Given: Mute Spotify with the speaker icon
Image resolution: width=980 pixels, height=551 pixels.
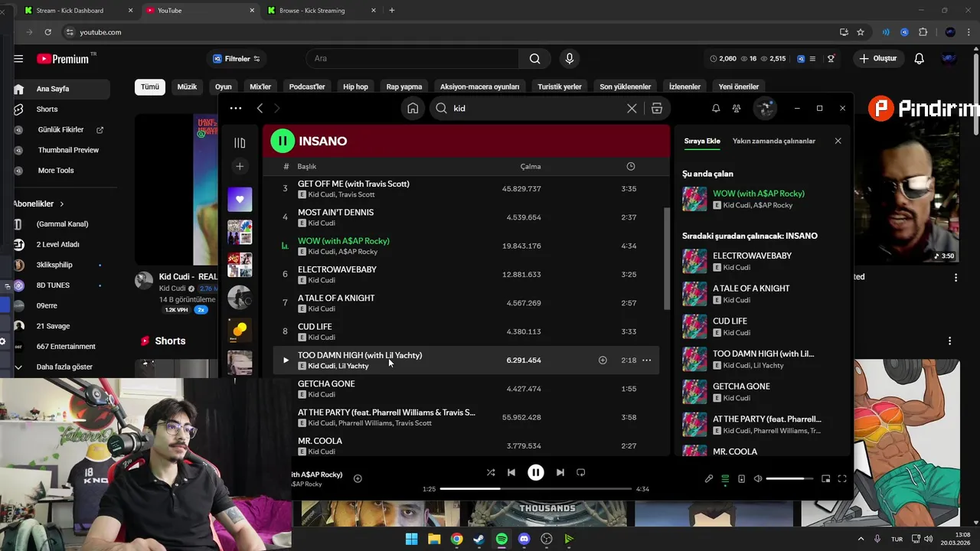Looking at the screenshot, I should tap(758, 479).
